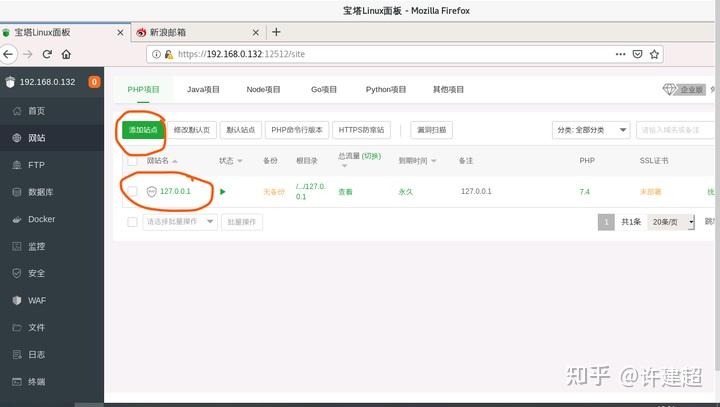Open the 20条/页 page size dropdown
The height and width of the screenshot is (407, 720).
[x=670, y=222]
